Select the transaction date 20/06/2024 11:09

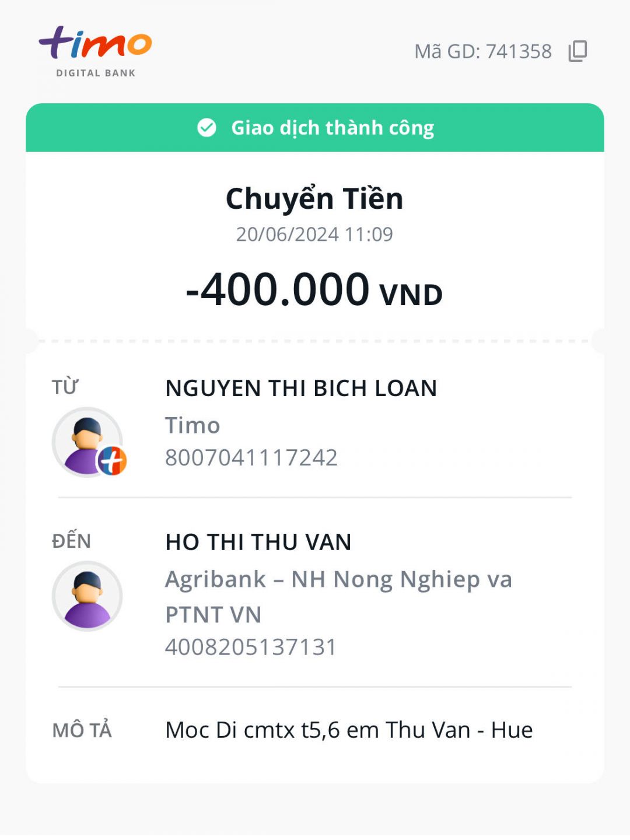click(x=314, y=235)
